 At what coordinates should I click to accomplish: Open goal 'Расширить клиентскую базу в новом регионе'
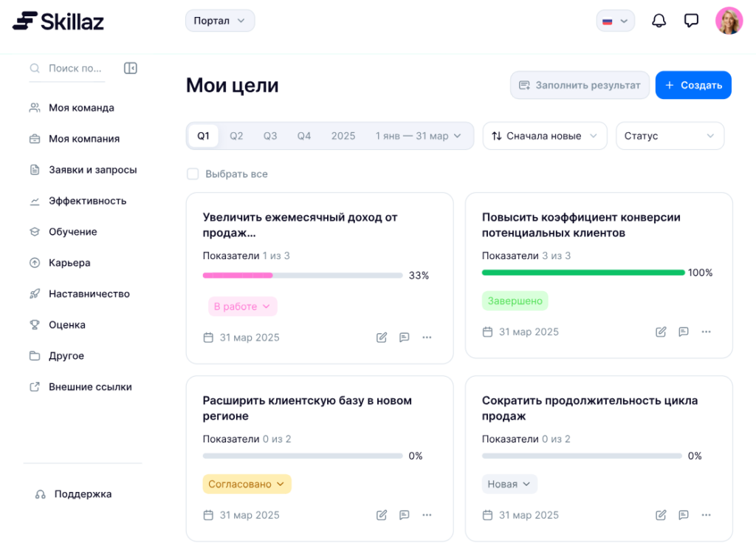pos(307,408)
